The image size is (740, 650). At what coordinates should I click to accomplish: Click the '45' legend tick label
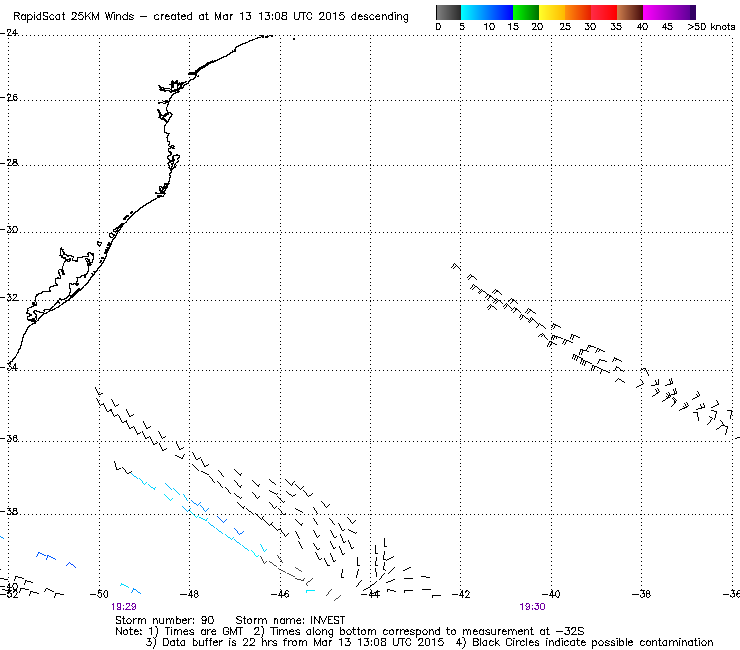(x=667, y=27)
